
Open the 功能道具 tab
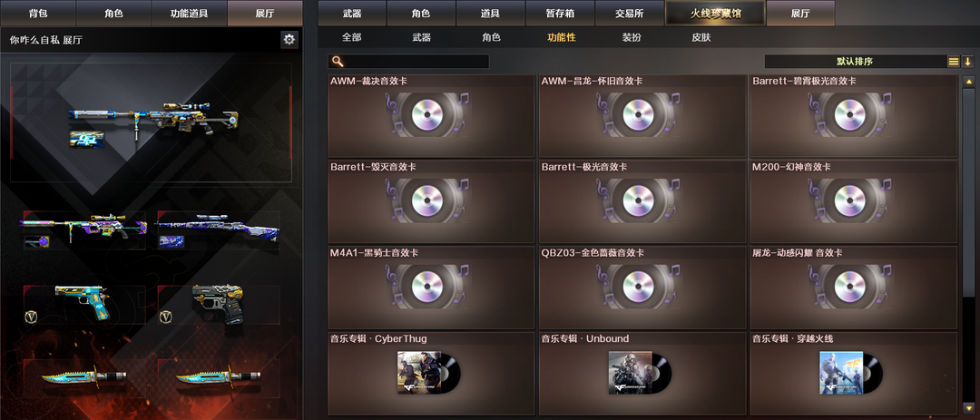(x=190, y=13)
